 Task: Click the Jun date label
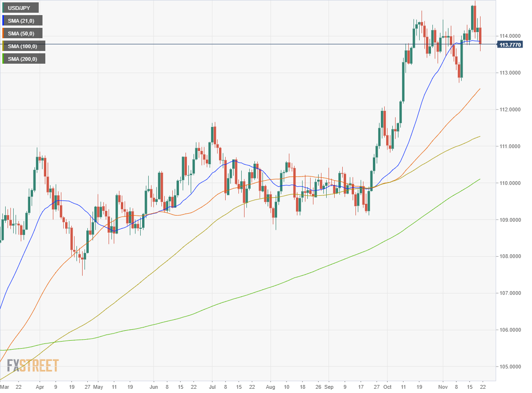(x=154, y=387)
